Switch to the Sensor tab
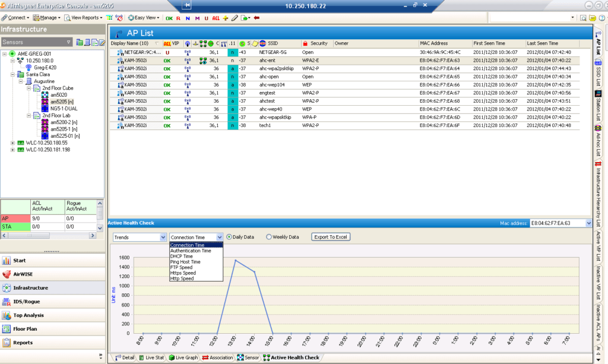The image size is (608, 364). coord(248,357)
